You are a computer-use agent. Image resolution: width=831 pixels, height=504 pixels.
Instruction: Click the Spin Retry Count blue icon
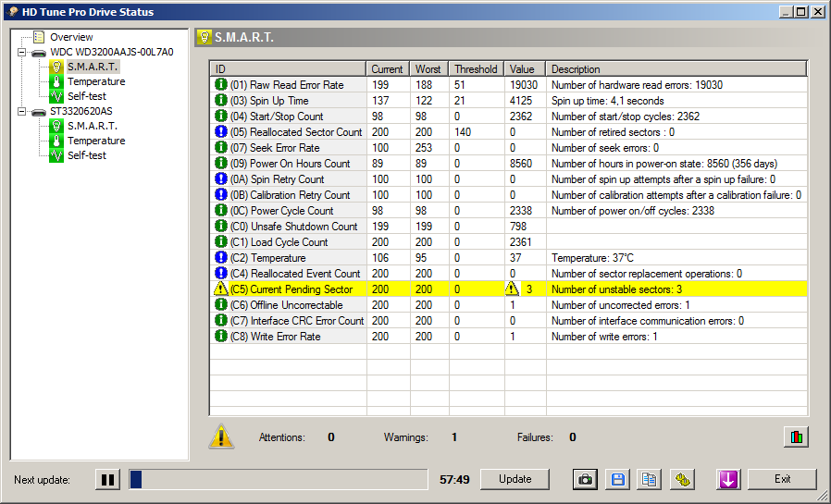coord(220,178)
